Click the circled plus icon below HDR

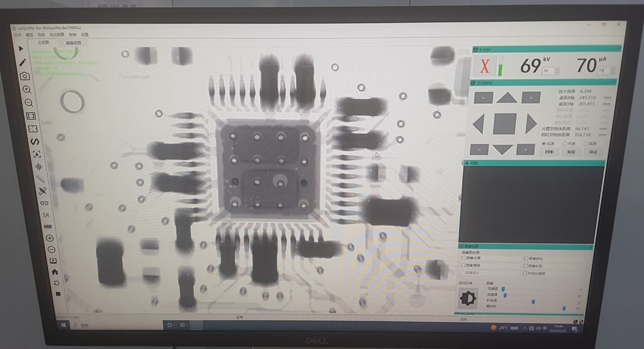[49, 238]
